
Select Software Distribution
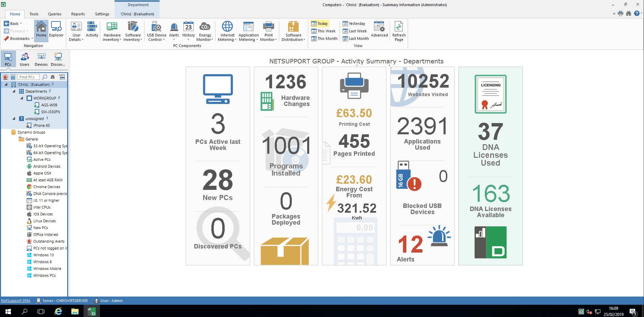pyautogui.click(x=293, y=31)
